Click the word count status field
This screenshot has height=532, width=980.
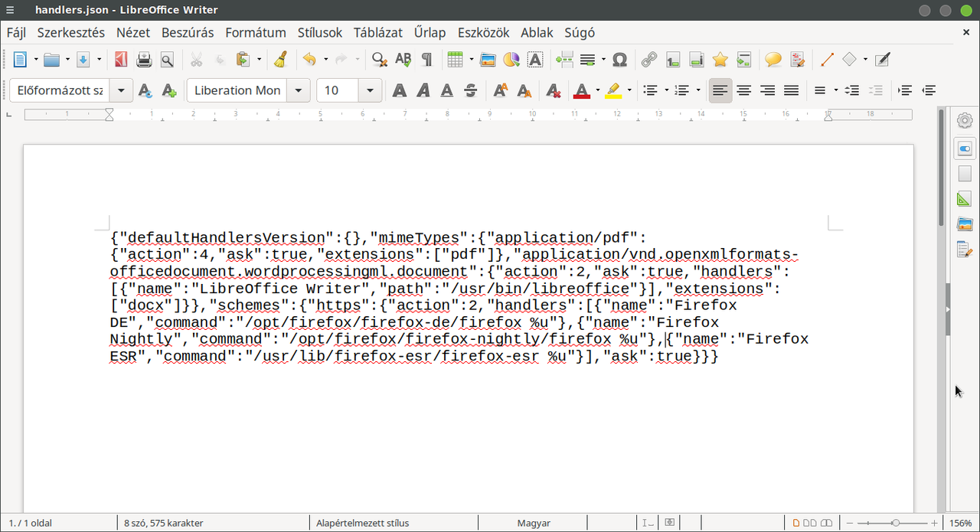[164, 523]
